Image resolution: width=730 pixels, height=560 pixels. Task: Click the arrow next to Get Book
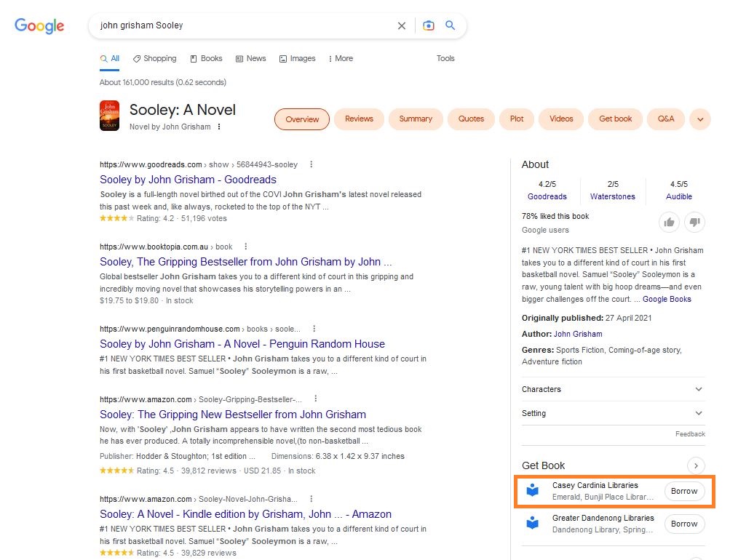coord(696,465)
